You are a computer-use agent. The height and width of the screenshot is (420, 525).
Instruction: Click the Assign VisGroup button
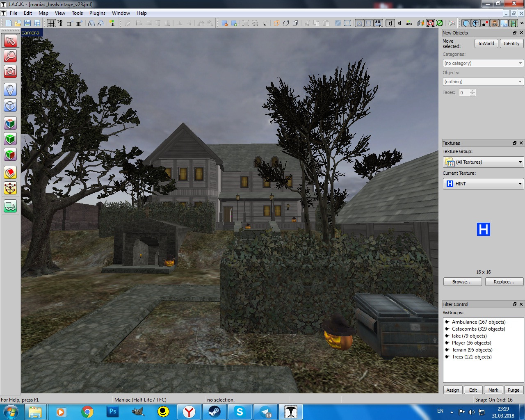tap(453, 390)
